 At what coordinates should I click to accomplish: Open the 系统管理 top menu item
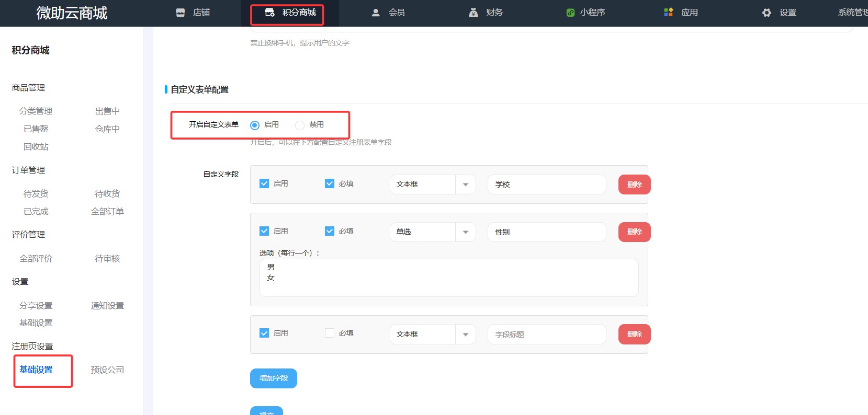[853, 13]
